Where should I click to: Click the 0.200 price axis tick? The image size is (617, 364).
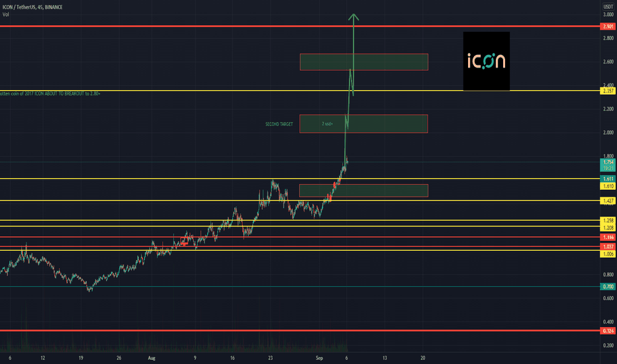(x=608, y=345)
